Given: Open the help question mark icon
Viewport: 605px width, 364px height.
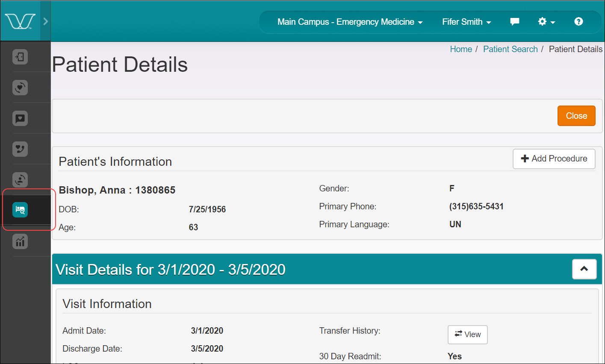Looking at the screenshot, I should [x=578, y=22].
